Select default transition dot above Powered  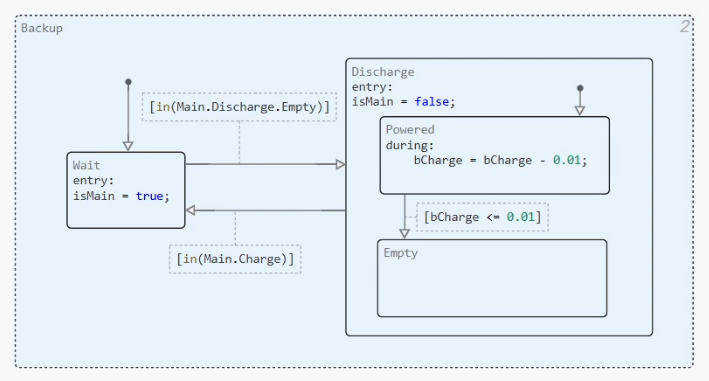(x=580, y=88)
